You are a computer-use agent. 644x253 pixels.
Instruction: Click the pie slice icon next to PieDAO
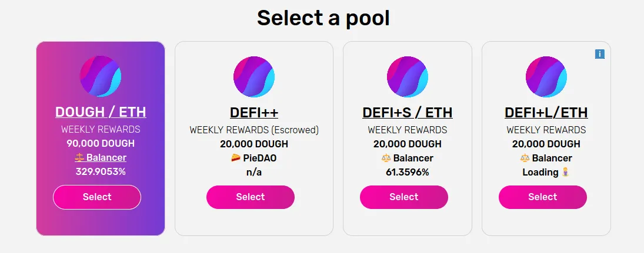point(236,158)
